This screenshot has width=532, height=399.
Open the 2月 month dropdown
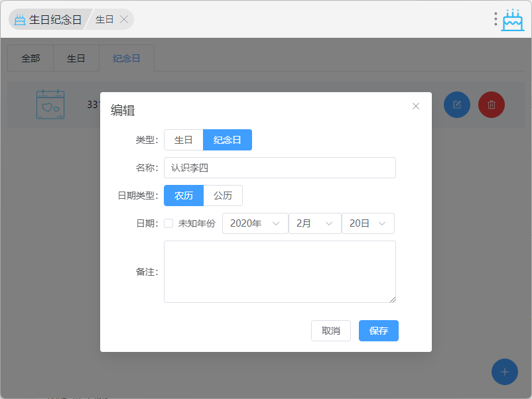pos(315,223)
